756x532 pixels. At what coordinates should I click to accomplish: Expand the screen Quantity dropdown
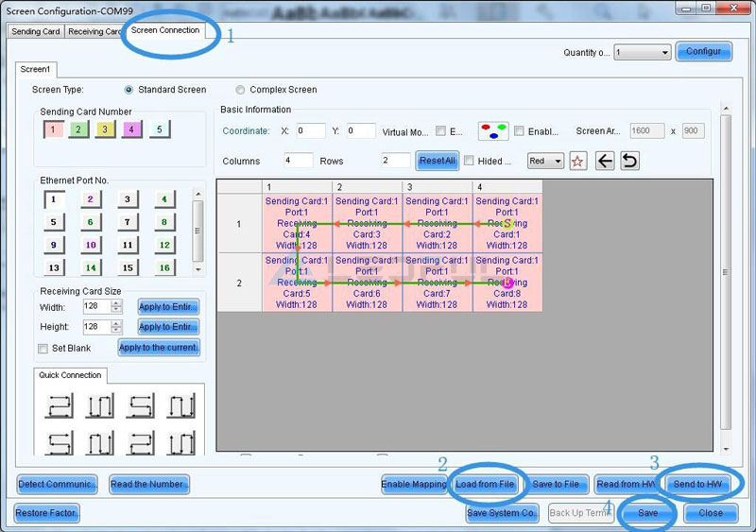(642, 53)
